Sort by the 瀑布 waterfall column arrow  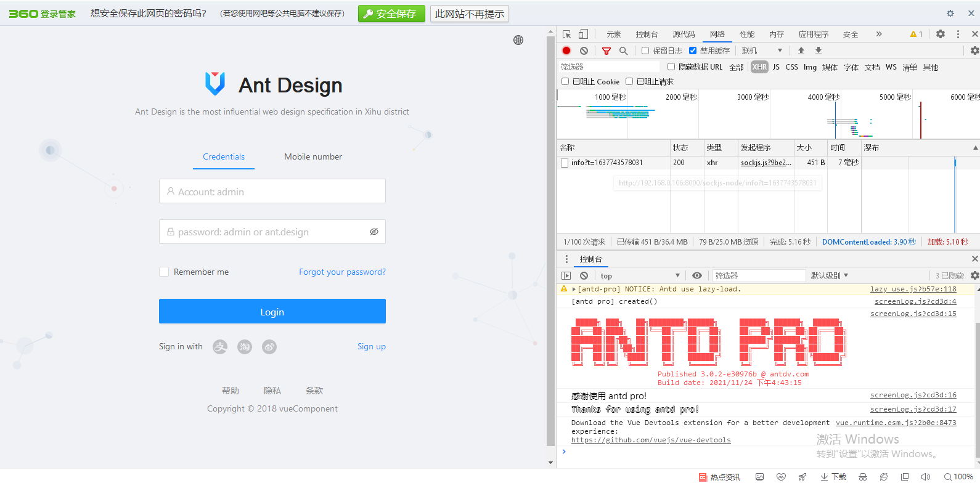coord(975,148)
